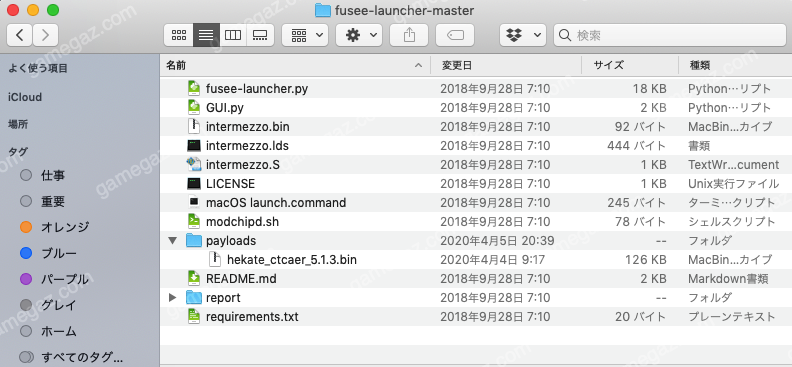Viewport: 792px width, 367px height.
Task: Click the Edit Tags toolbar button
Action: coord(455,35)
